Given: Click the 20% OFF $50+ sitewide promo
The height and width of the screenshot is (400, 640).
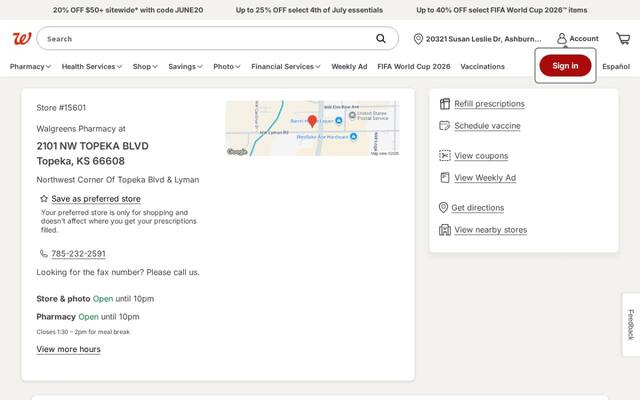Looking at the screenshot, I should tap(128, 10).
